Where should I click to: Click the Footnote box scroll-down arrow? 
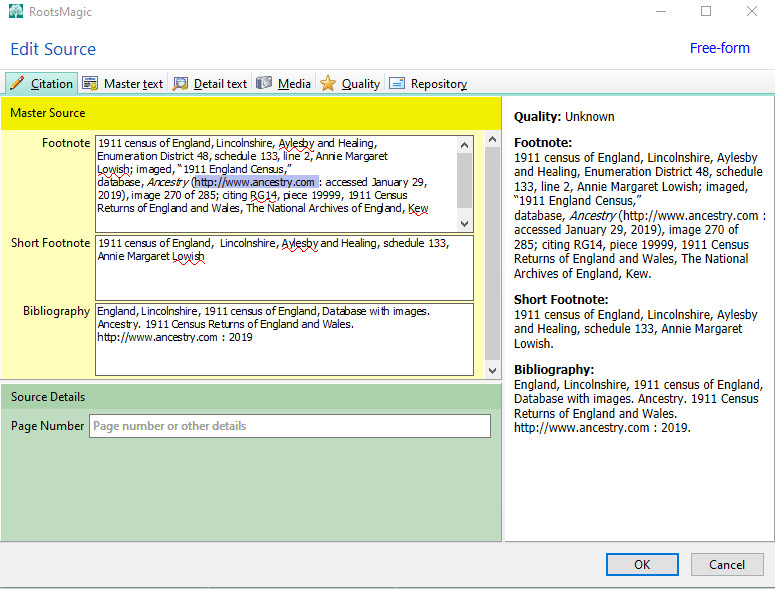[464, 223]
